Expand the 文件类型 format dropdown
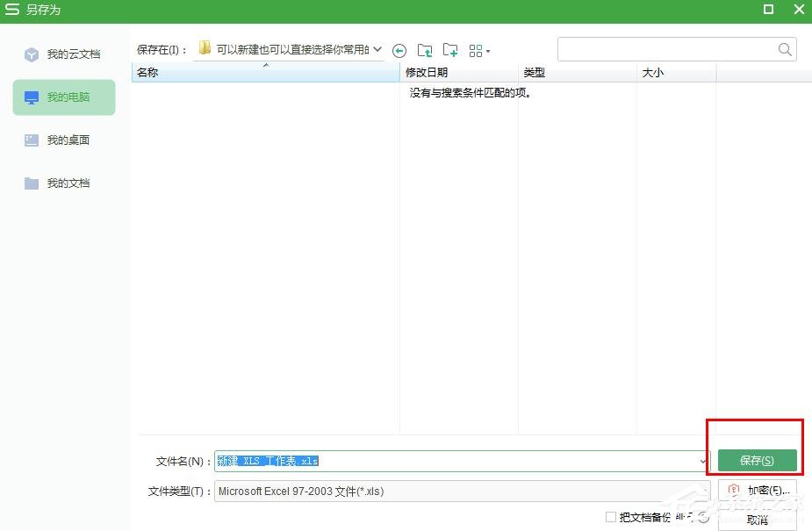Viewport: 812px width, 531px height. tap(702, 492)
